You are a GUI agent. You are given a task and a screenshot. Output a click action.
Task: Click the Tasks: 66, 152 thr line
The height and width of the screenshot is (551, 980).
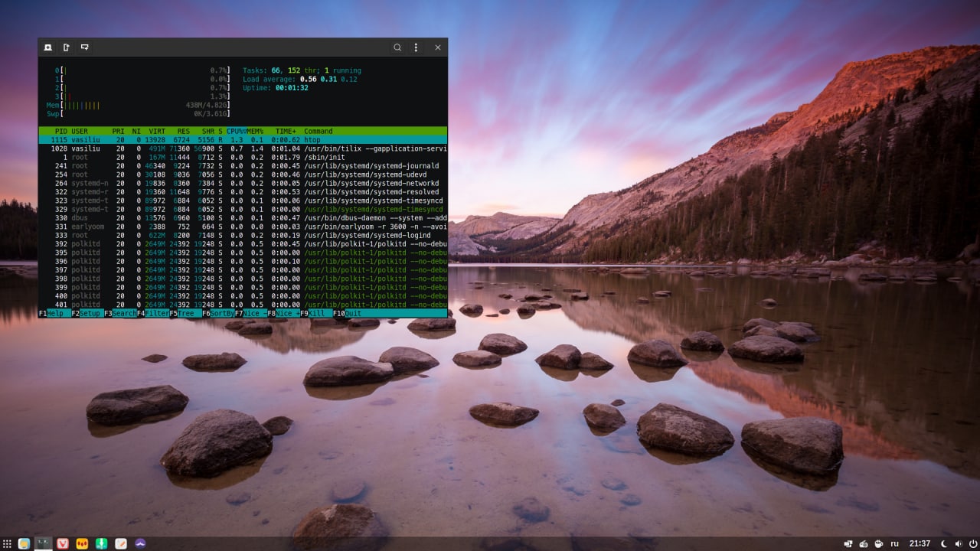(x=302, y=70)
